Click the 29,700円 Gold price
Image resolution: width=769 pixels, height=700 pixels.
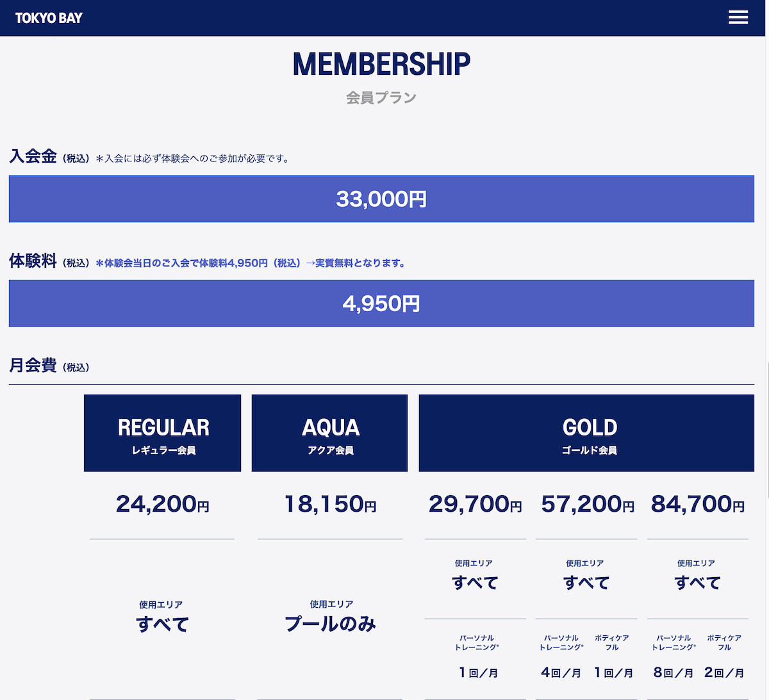[x=475, y=504]
